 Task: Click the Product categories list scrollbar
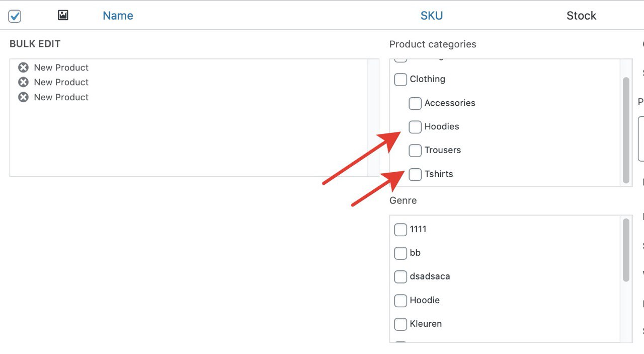coord(626,130)
